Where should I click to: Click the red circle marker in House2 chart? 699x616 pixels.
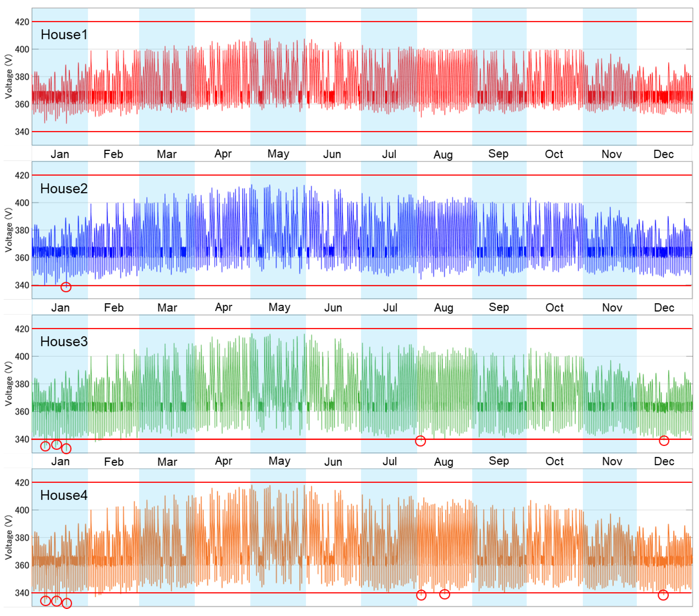(x=66, y=287)
